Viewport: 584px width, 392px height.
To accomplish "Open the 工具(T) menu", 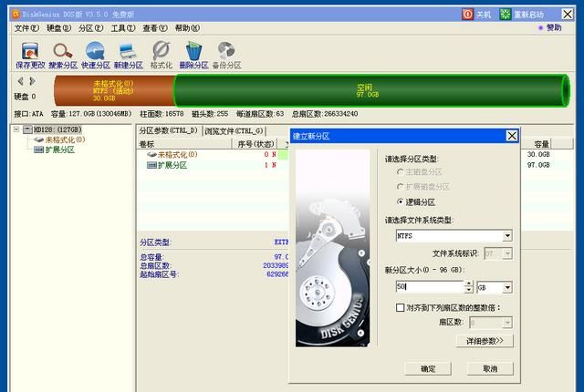I will [x=123, y=28].
